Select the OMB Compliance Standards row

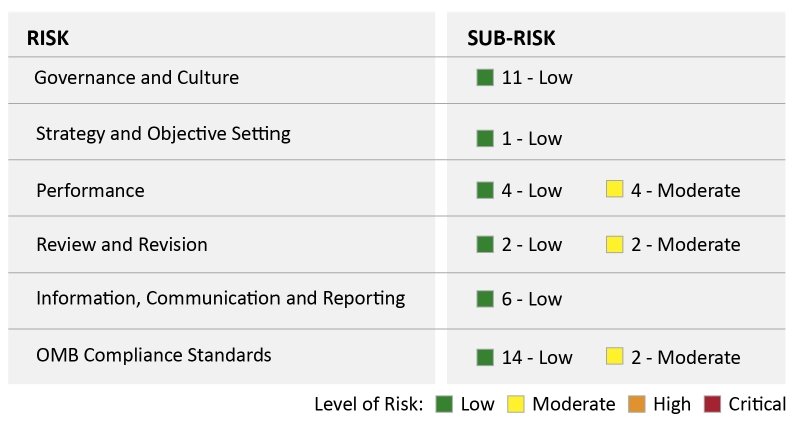click(x=154, y=354)
